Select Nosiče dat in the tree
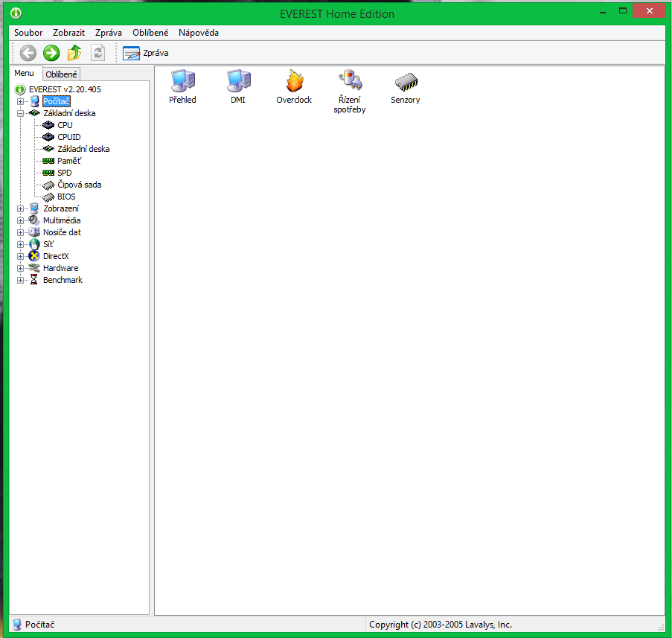Viewport: 672px width, 638px height. 62,232
